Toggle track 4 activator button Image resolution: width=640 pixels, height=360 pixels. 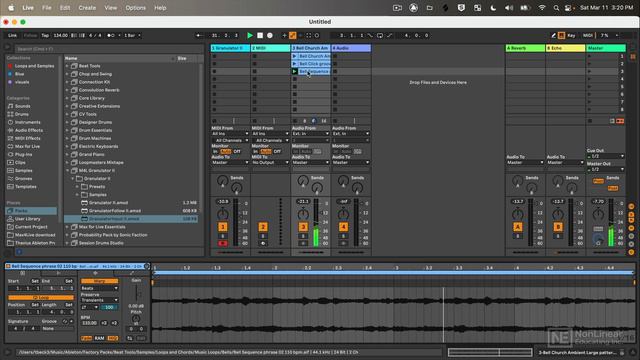343,227
